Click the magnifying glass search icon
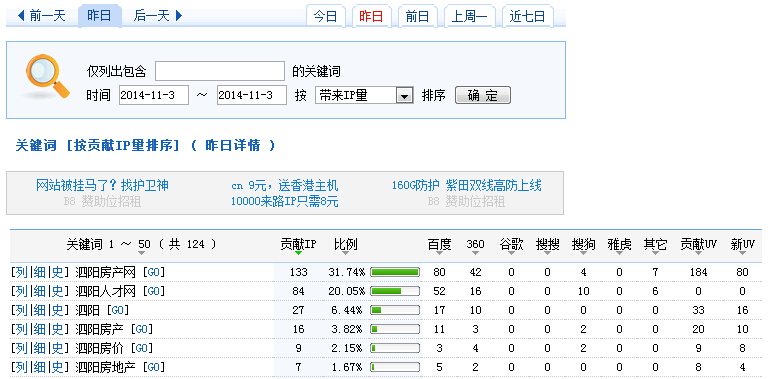776x379 pixels. pos(47,76)
